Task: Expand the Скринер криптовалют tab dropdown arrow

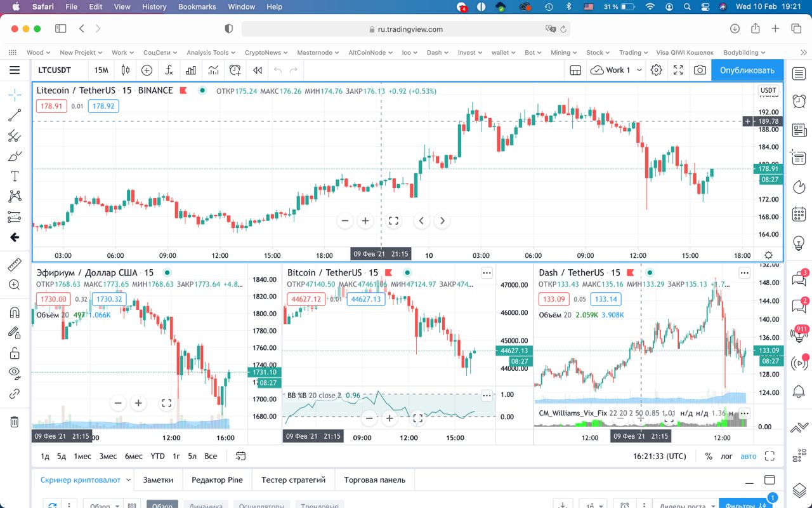Action: 128,480
